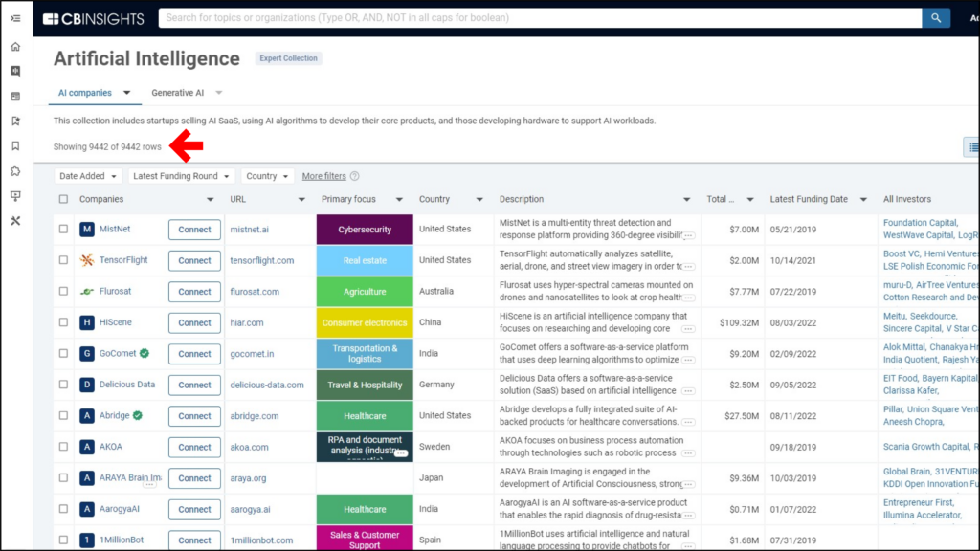
Task: Open the Generative AI tab arrow menu
Action: coord(219,93)
